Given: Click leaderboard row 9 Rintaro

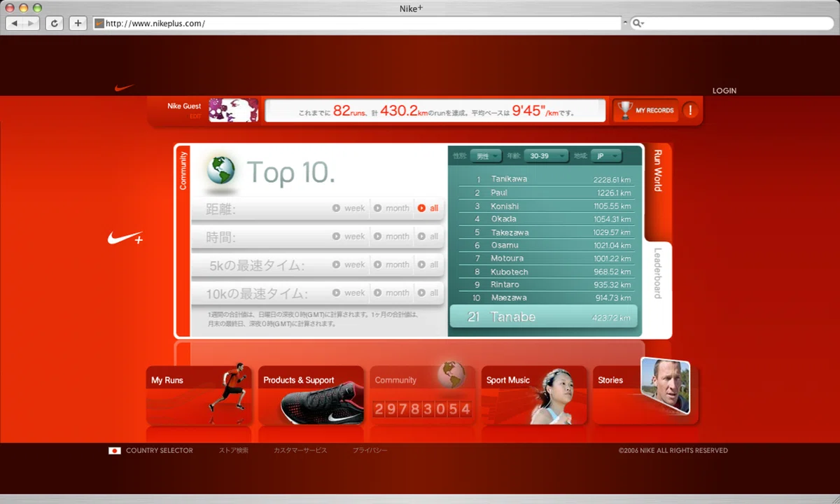Looking at the screenshot, I should click(547, 285).
